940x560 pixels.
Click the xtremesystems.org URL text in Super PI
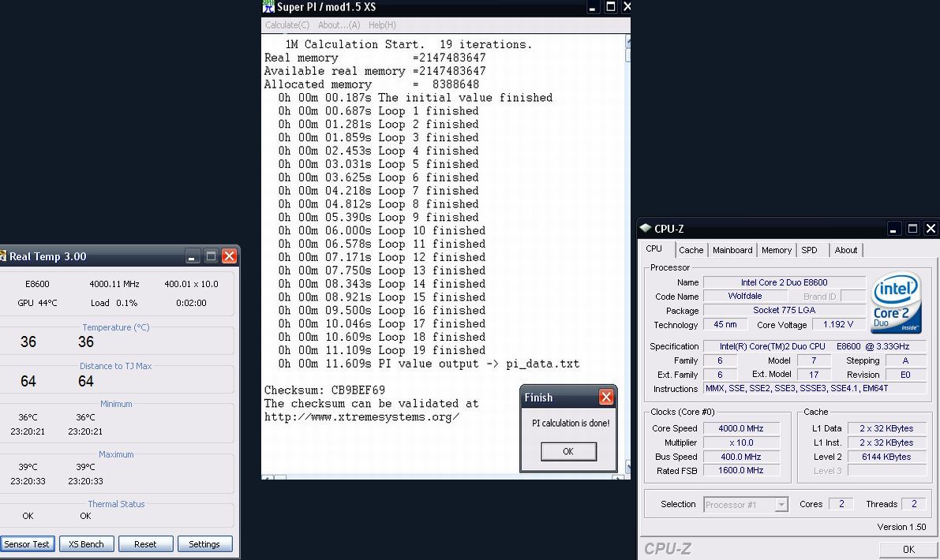(361, 417)
